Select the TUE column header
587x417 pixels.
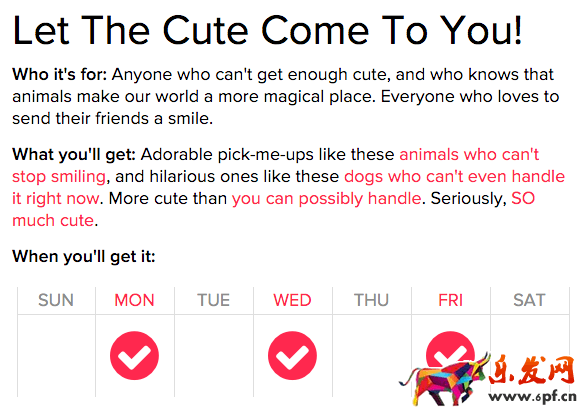213,300
